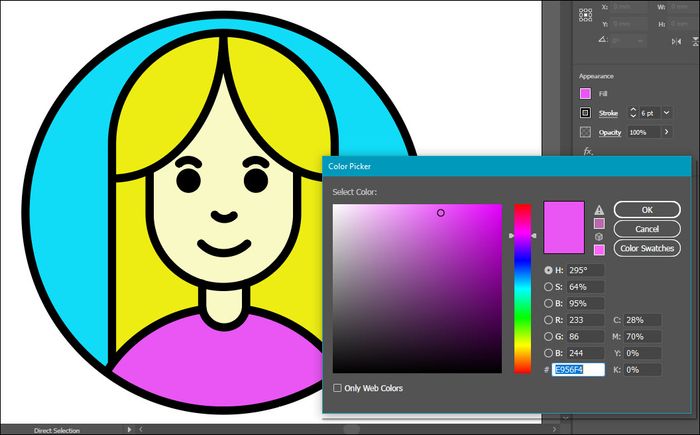The width and height of the screenshot is (700, 435).
Task: Select the G green radio button
Action: 548,336
